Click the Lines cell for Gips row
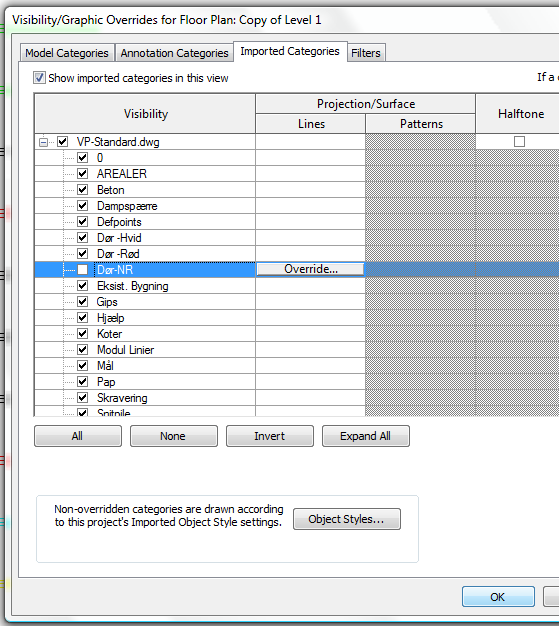559x626 pixels. 311,301
